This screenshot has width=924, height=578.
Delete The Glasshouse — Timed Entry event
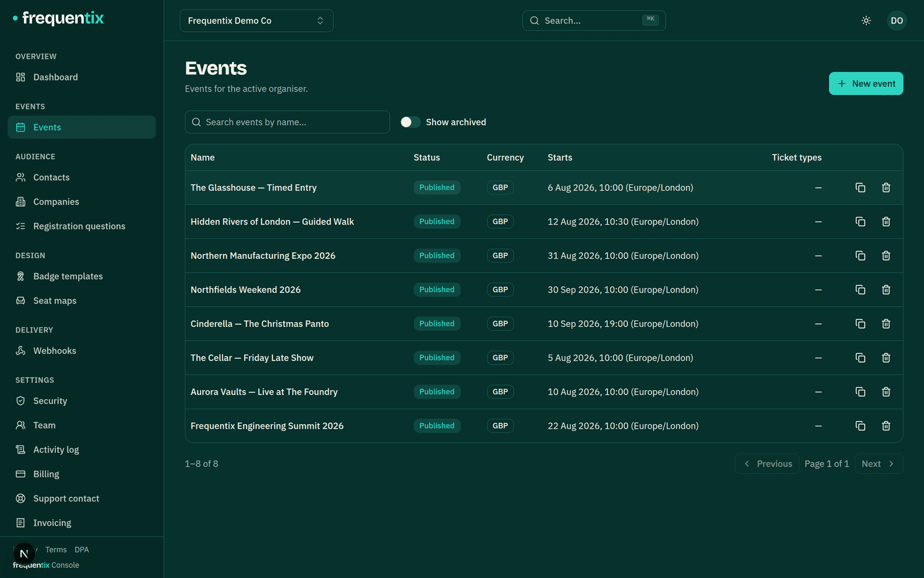[886, 188]
